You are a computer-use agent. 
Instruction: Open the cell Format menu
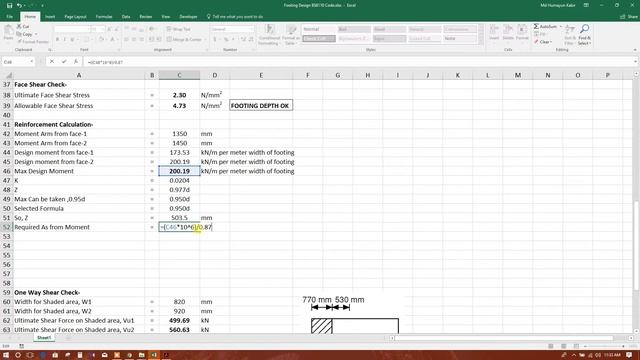tap(522, 33)
